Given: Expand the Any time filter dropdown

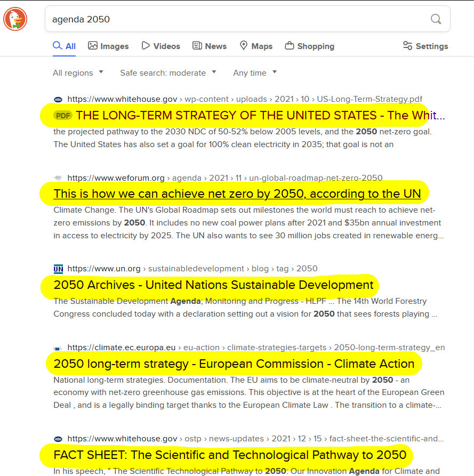Looking at the screenshot, I should (x=255, y=73).
